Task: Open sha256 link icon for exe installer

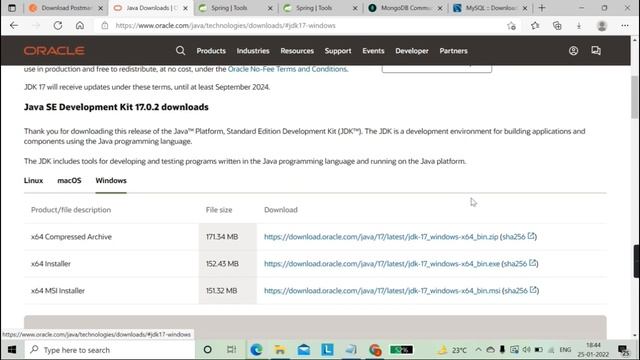Action: (x=533, y=263)
